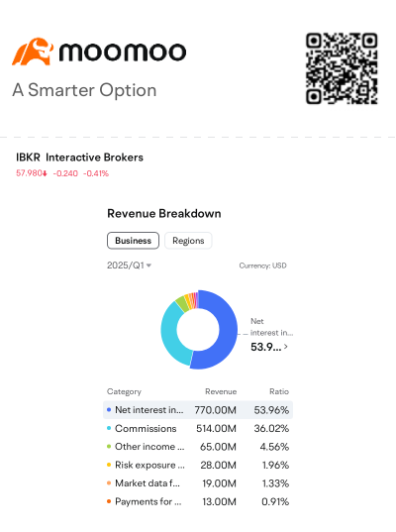Click the 13.00M revenue value
The height and width of the screenshot is (532, 396).
(220, 502)
